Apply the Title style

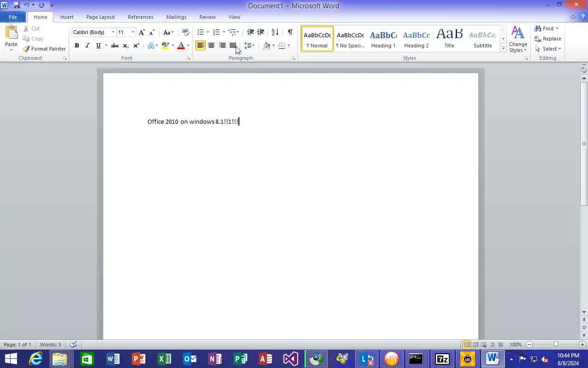(449, 39)
